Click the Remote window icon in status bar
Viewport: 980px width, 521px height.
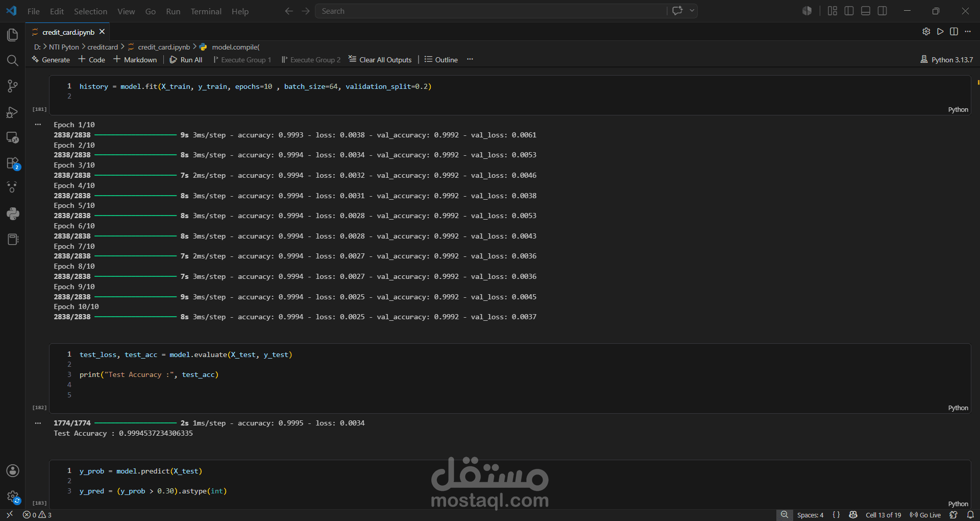pos(10,515)
